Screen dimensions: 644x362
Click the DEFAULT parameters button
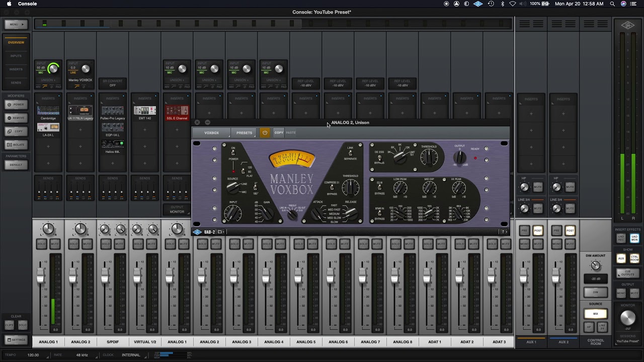pyautogui.click(x=16, y=165)
